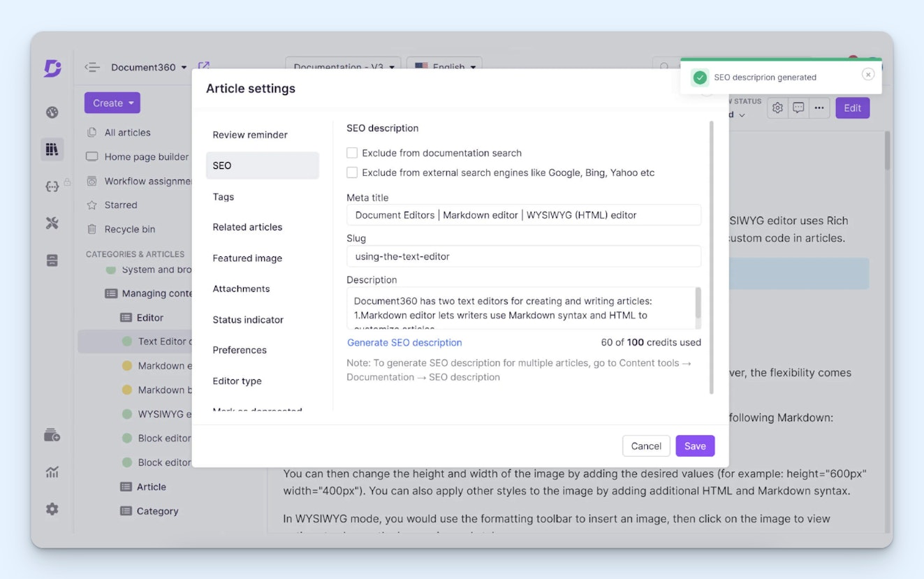
Task: Click the Document360 logo icon
Action: tap(52, 68)
